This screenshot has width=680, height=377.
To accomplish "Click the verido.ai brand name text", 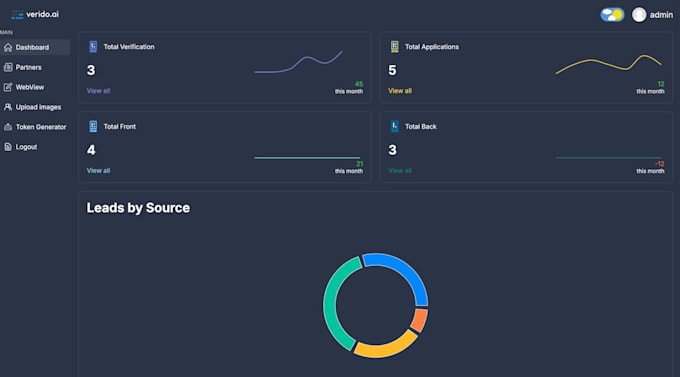I will coord(42,14).
